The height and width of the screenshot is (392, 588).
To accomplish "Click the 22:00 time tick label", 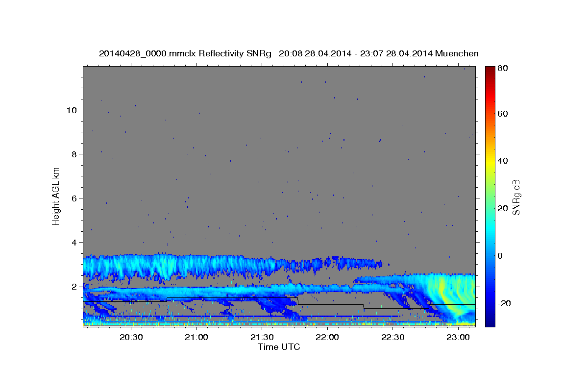I will pyautogui.click(x=327, y=337).
